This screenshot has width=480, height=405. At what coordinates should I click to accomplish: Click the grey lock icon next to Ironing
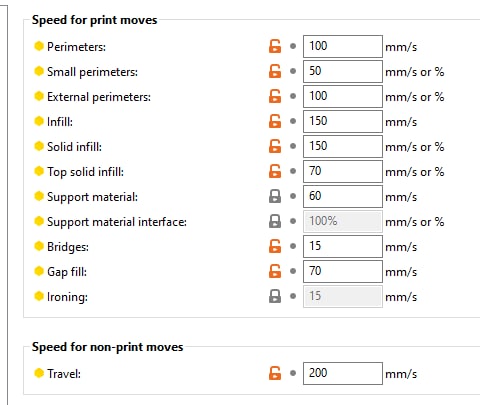[275, 296]
